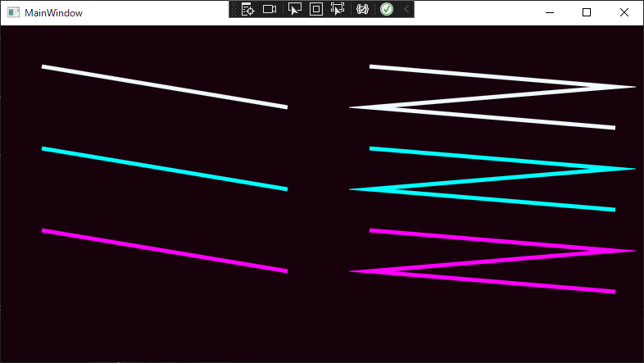Toggle Display Layout Adorners icon
644x363 pixels.
tap(315, 9)
